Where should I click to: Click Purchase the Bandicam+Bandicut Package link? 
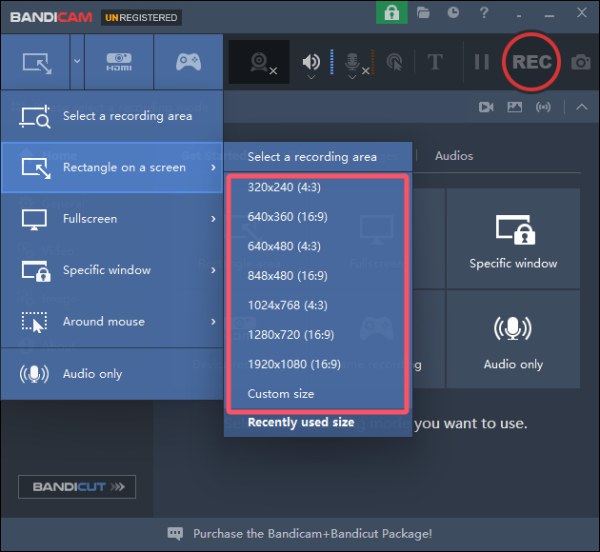tap(312, 534)
